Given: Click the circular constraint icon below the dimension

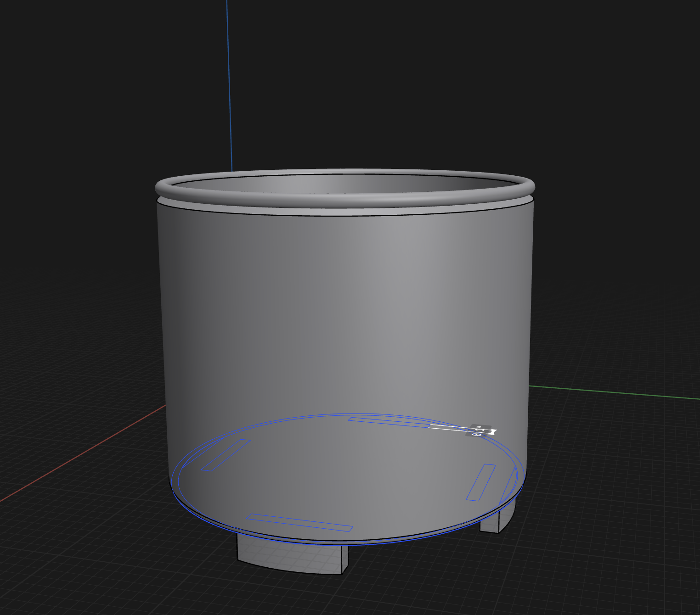Looking at the screenshot, I should [x=476, y=434].
